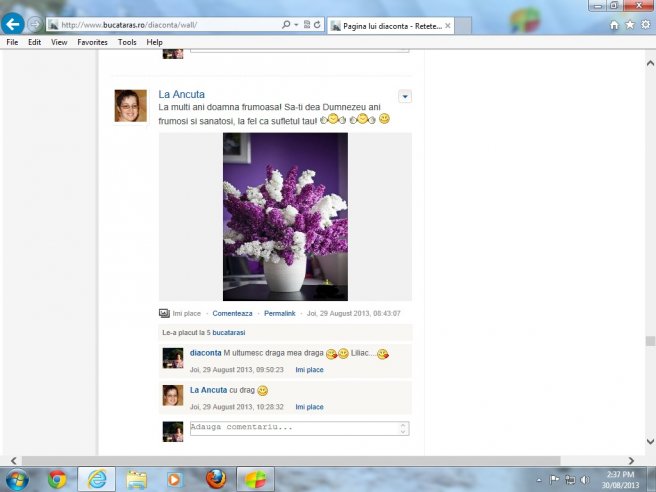
Task: Open the Tools menu
Action: point(127,43)
